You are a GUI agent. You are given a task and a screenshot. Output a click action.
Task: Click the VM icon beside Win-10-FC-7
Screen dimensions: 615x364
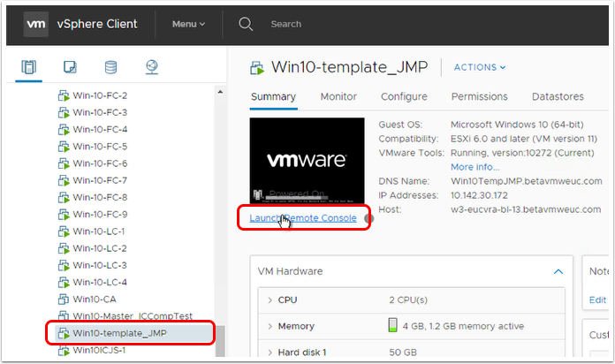click(64, 180)
